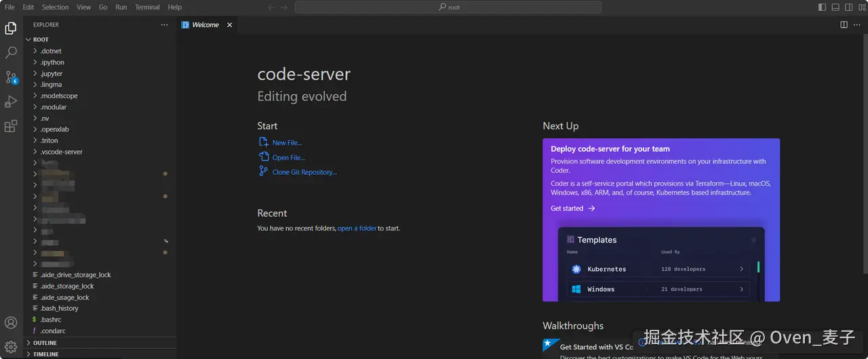Image resolution: width=868 pixels, height=359 pixels.
Task: Expand the .nv folder
Action: (100, 118)
